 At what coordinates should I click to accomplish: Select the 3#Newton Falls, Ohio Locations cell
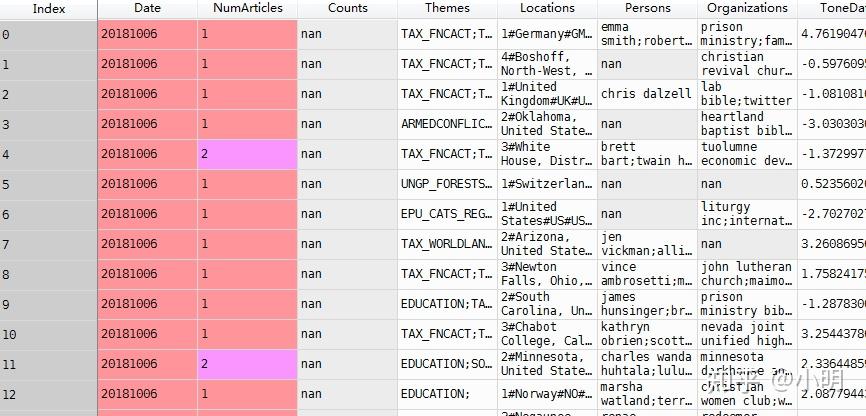[x=547, y=274]
